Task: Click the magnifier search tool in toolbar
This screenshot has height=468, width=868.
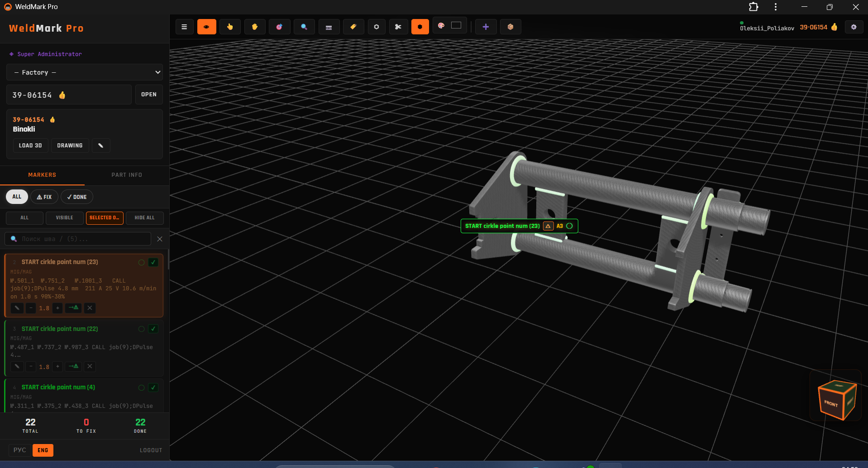Action: 304,27
